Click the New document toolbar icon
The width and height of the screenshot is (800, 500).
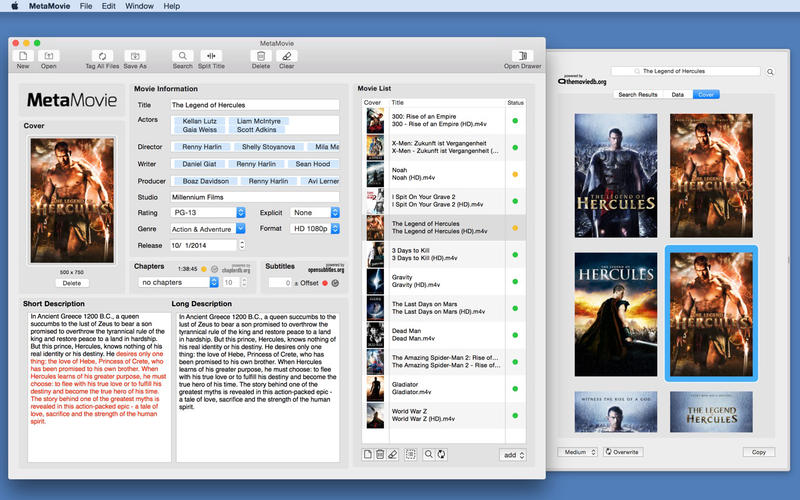pos(23,56)
